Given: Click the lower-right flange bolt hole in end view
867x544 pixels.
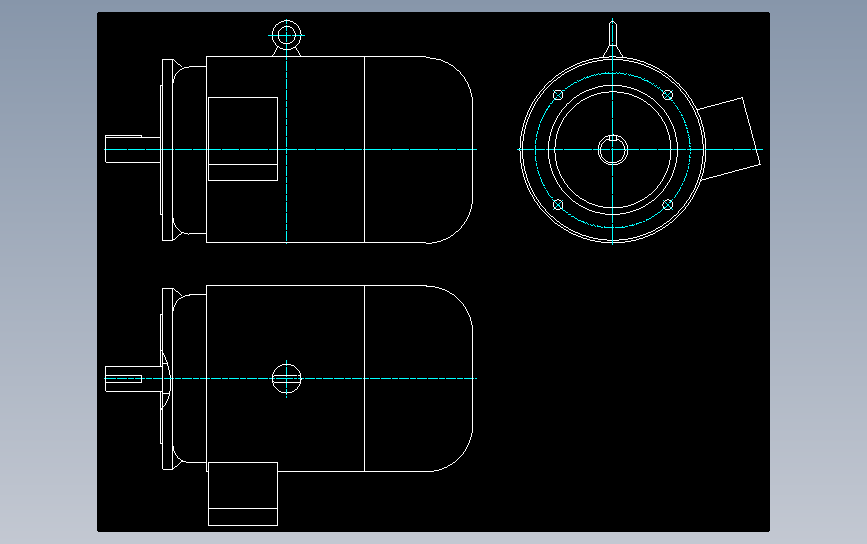Looking at the screenshot, I should (668, 205).
